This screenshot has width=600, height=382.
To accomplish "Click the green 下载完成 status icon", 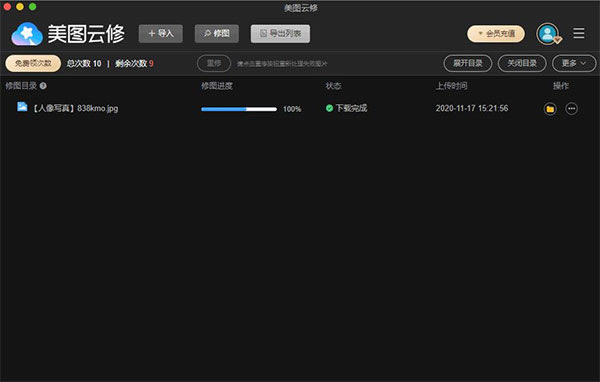I will pos(329,108).
